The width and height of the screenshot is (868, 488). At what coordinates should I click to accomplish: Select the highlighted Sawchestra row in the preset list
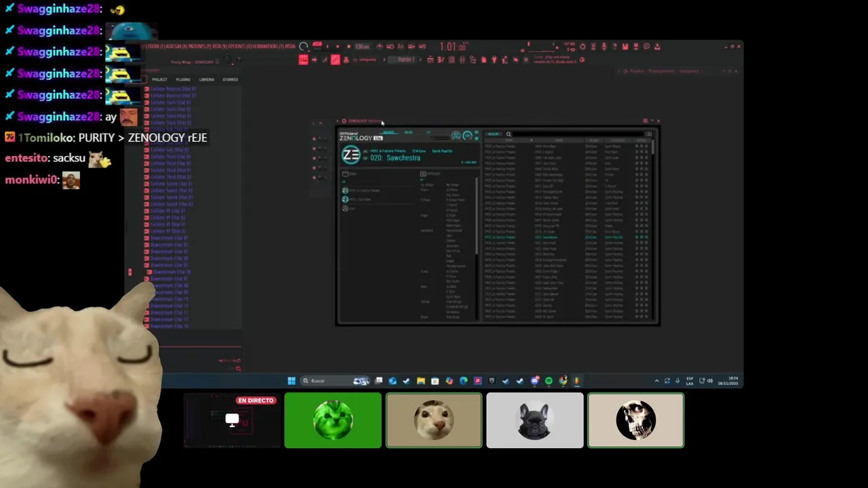click(x=566, y=237)
